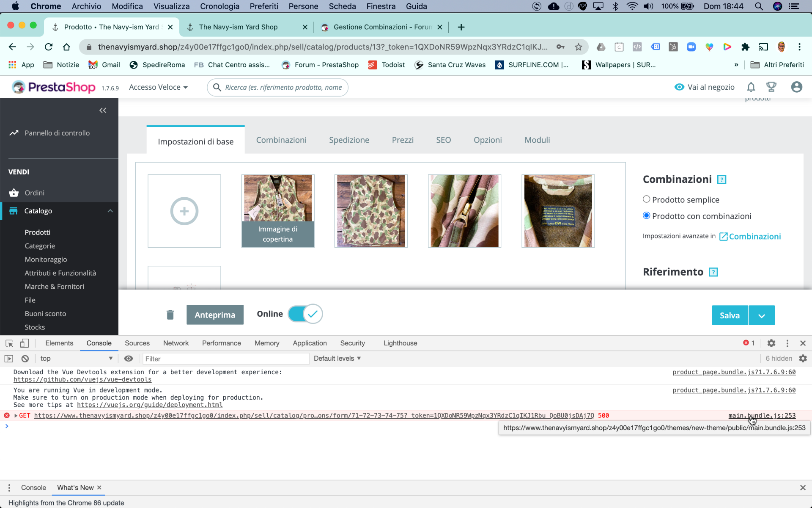This screenshot has width=812, height=508.
Task: Click the Combinazioni help question icon
Action: tap(721, 179)
